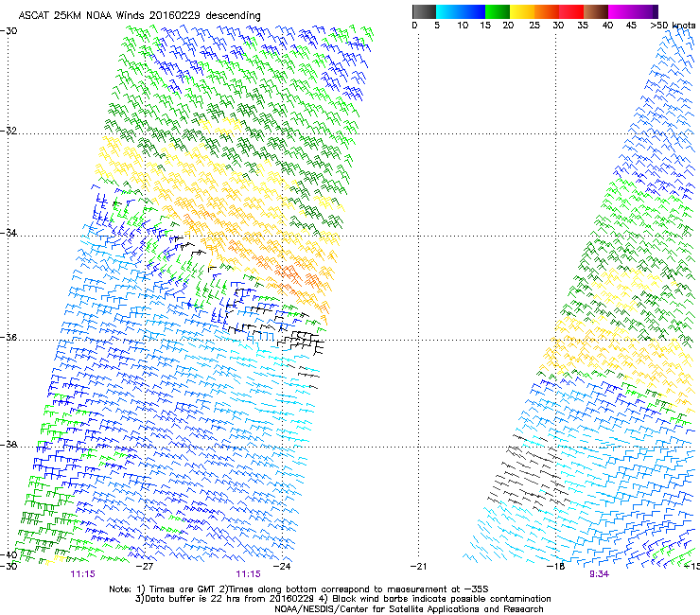Image resolution: width=700 pixels, height=615 pixels.
Task: Click the 'Data buffer is 22 hrs' note line
Action: (x=342, y=599)
